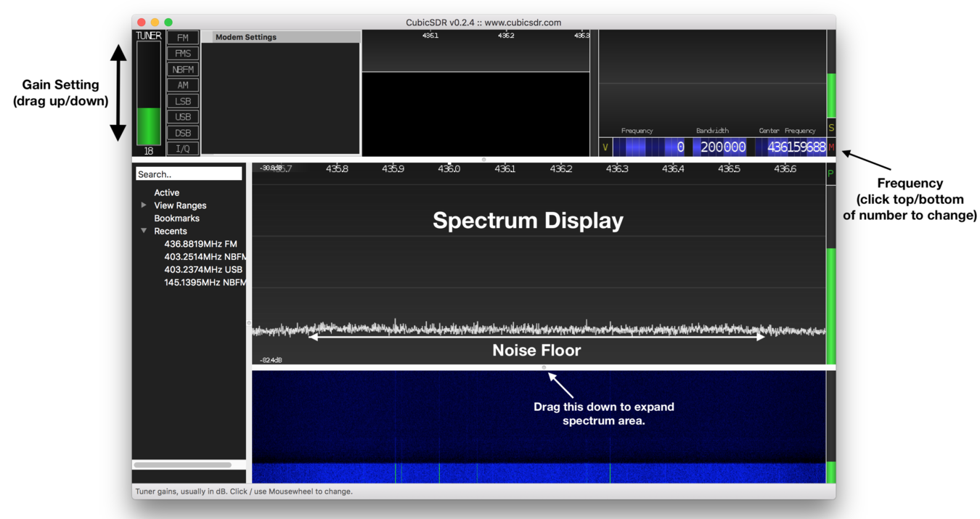Open the Bookmarks section
980x519 pixels.
point(176,218)
